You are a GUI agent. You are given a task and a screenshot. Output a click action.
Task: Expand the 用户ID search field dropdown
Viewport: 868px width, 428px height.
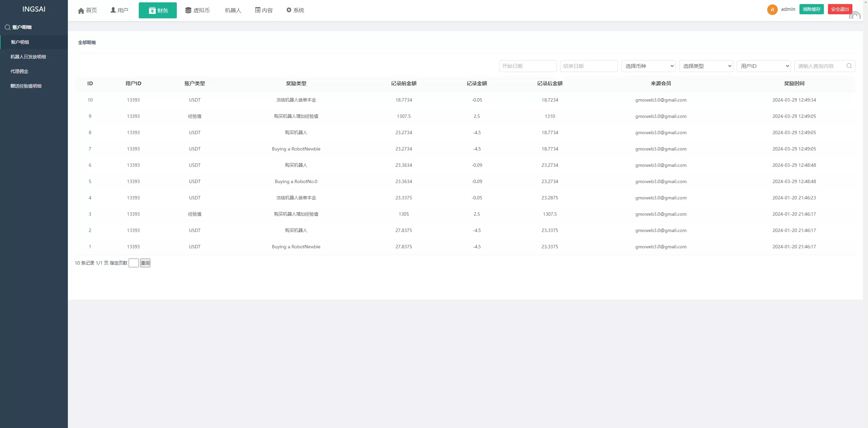[x=763, y=66]
